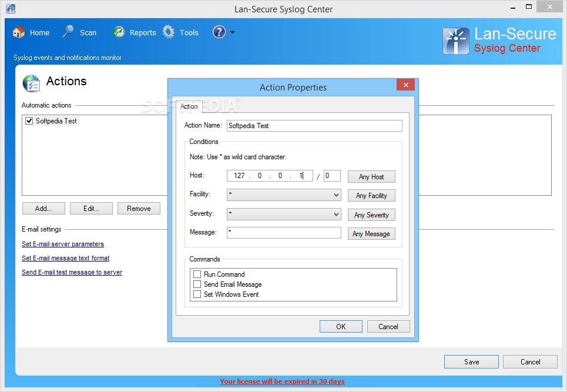Click OK in Action Properties dialog

[x=341, y=327]
